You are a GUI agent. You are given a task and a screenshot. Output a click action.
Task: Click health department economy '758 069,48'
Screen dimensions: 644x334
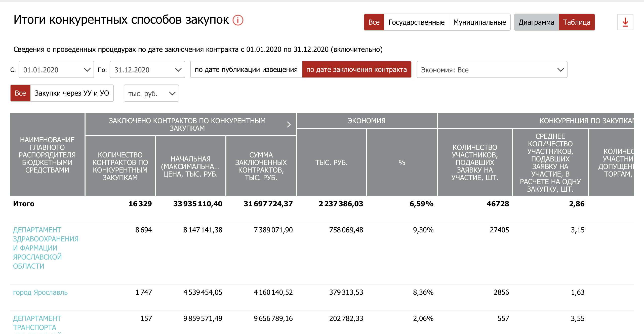point(346,230)
